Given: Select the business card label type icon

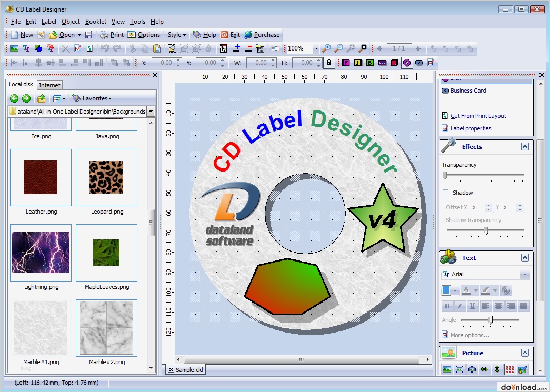Looking at the screenshot, I should [419, 63].
